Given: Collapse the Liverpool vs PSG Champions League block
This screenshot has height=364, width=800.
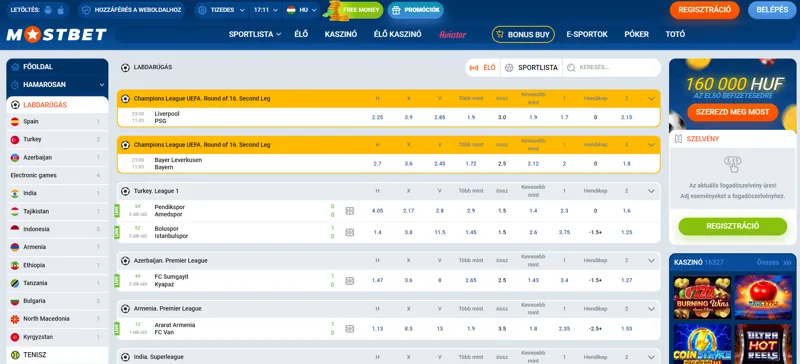Looking at the screenshot, I should 651,99.
